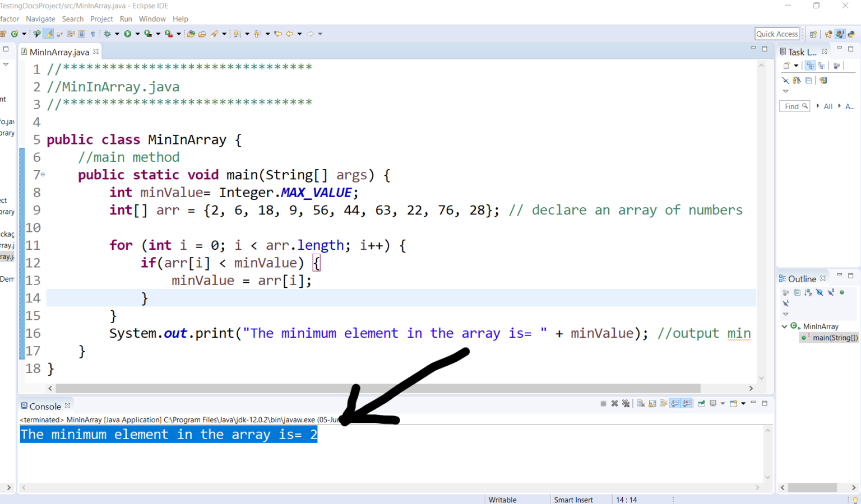Open the Search menu

pyautogui.click(x=73, y=19)
